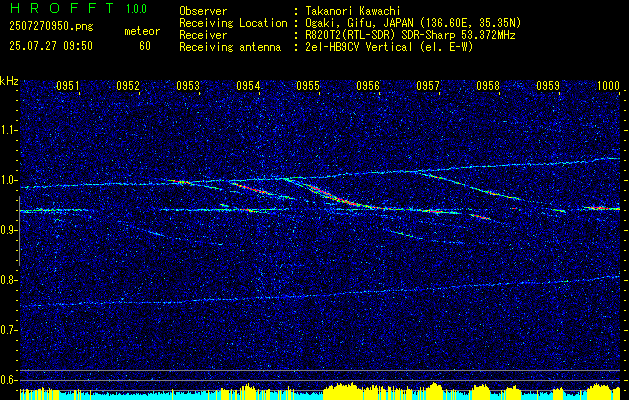Click the meteor label

(142, 31)
